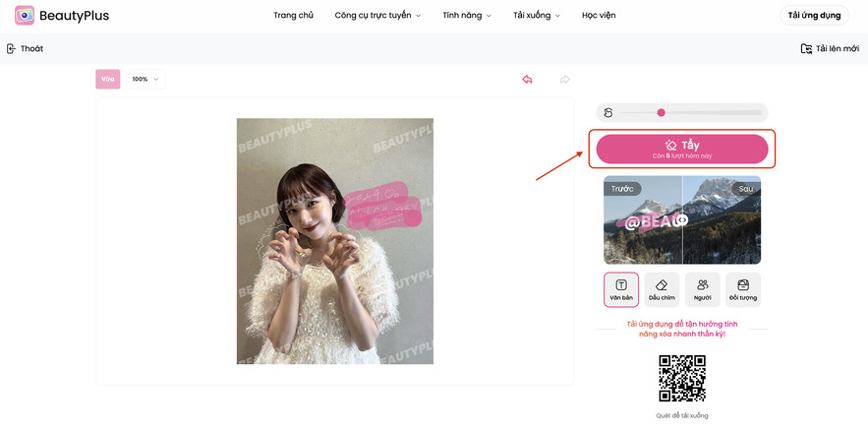
Task: Click the brush size reset icon
Action: click(608, 113)
